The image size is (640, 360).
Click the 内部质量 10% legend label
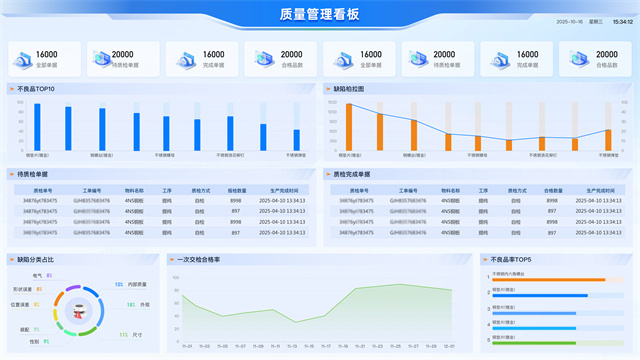tap(131, 284)
